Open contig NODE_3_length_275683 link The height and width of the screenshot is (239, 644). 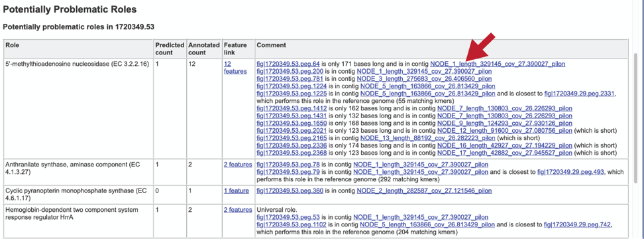pos(424,78)
